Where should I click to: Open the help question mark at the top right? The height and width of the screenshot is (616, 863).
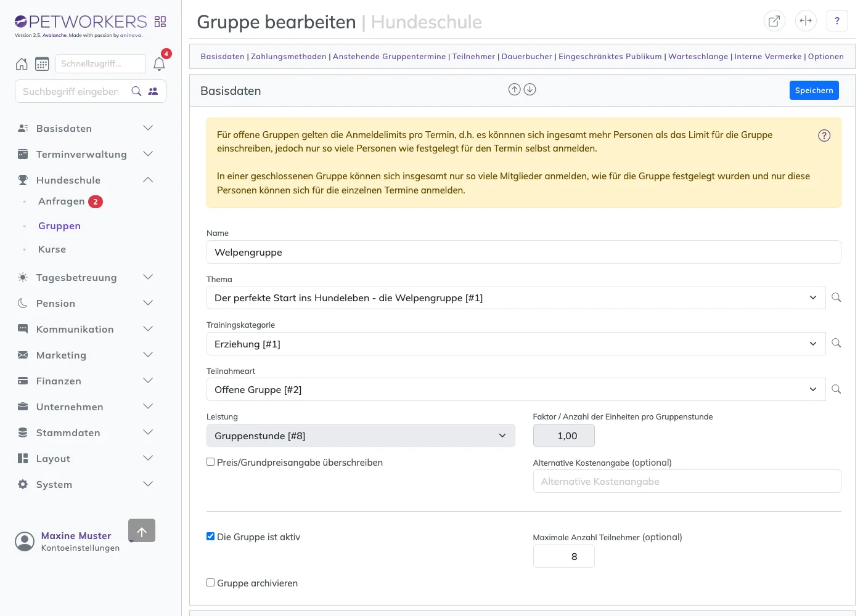pos(837,21)
